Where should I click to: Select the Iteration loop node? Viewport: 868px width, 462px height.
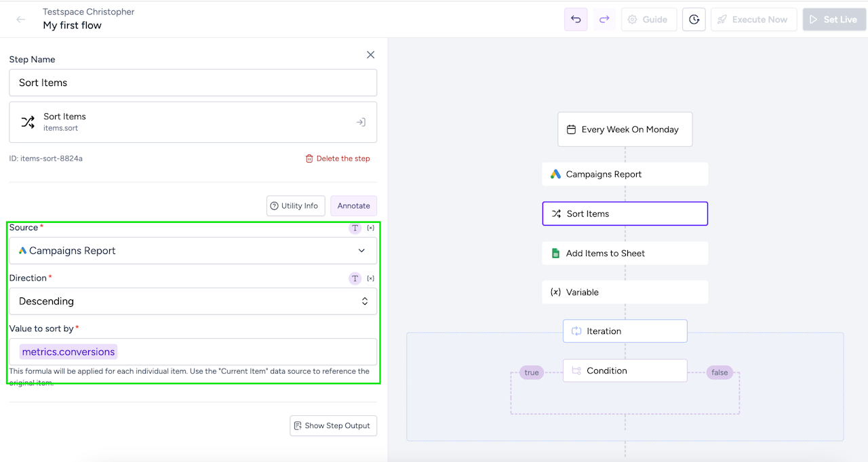pos(625,331)
